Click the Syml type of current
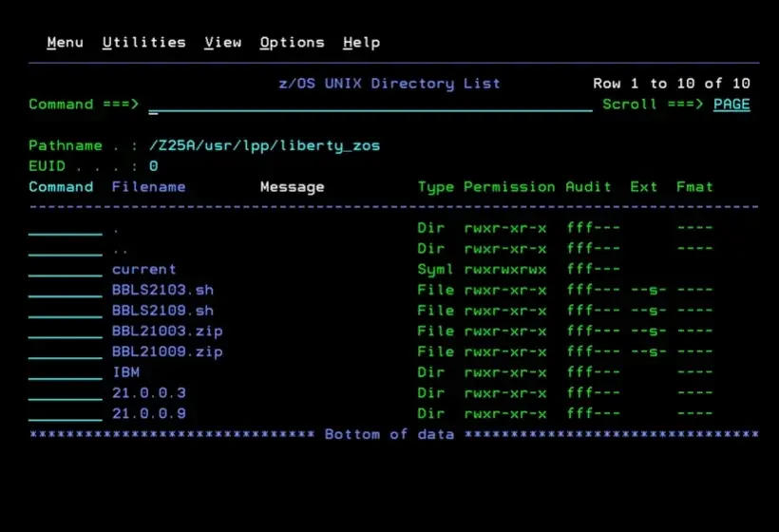 435,270
